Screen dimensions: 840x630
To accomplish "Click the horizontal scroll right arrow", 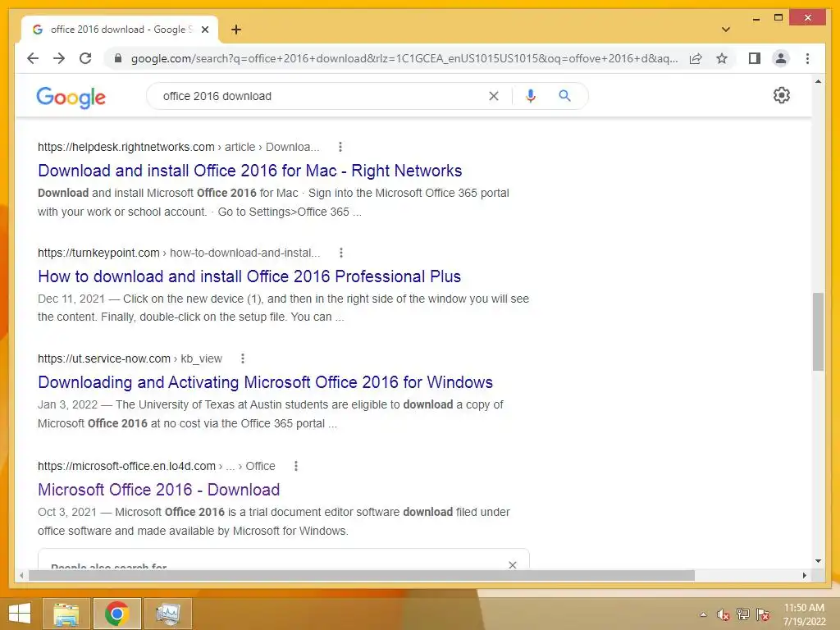I will 804,575.
